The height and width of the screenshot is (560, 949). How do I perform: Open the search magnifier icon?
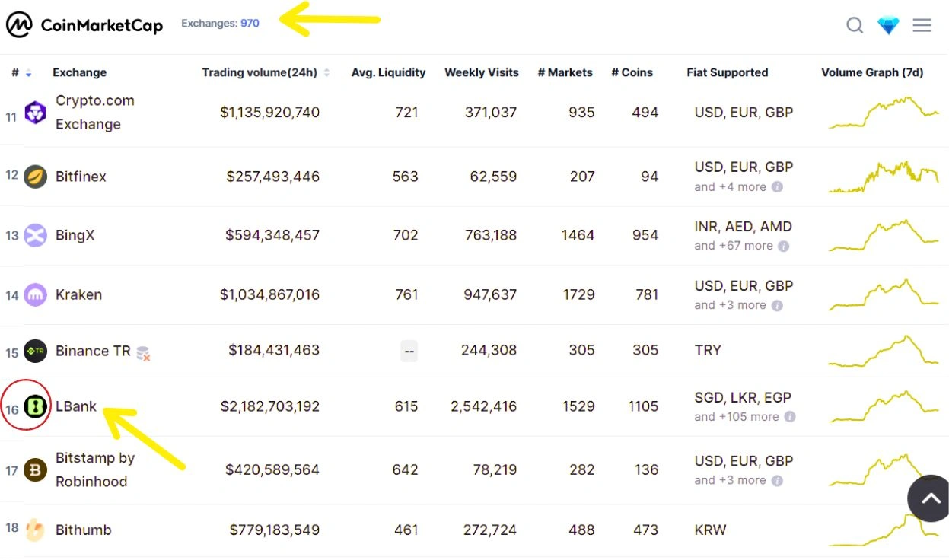[855, 25]
